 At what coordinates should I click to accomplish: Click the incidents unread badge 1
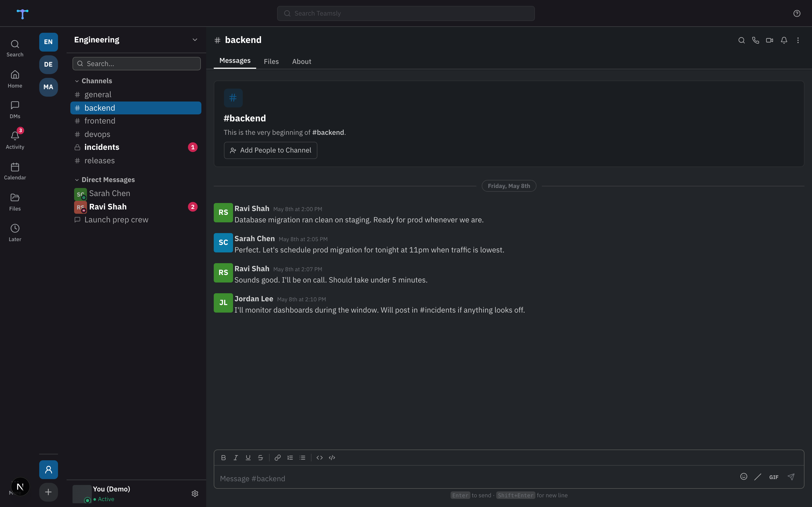(x=193, y=147)
